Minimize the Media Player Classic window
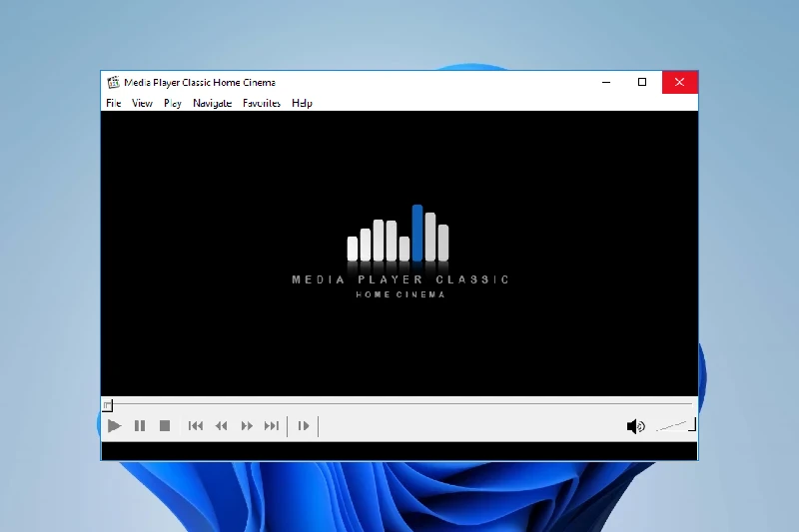 pyautogui.click(x=606, y=82)
